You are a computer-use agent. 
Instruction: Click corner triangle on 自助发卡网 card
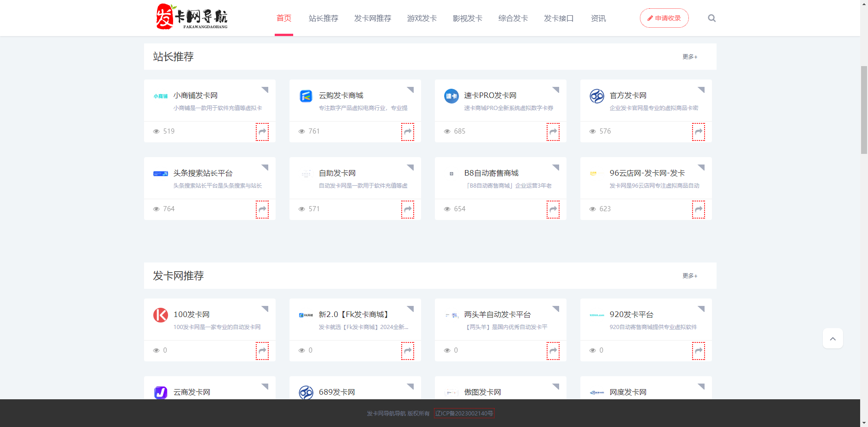(x=411, y=167)
